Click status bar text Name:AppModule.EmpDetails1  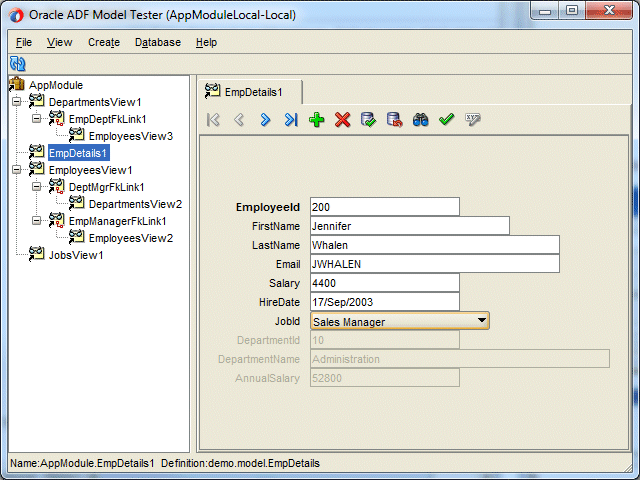[82, 463]
